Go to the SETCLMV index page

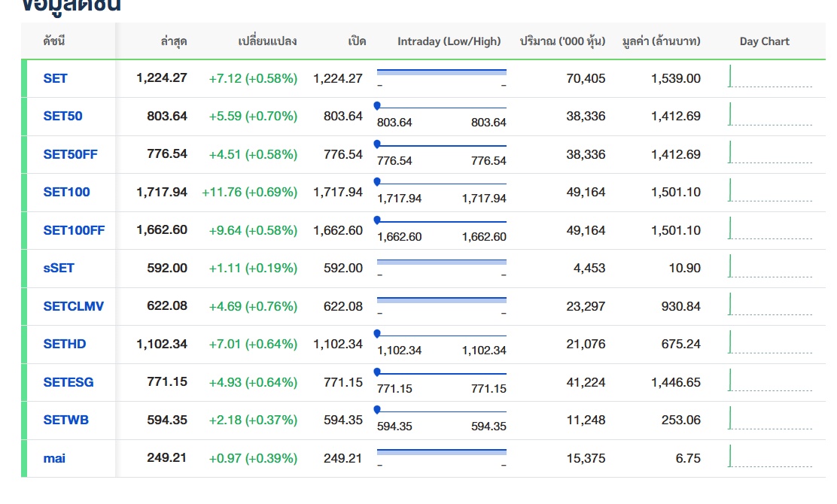point(73,307)
